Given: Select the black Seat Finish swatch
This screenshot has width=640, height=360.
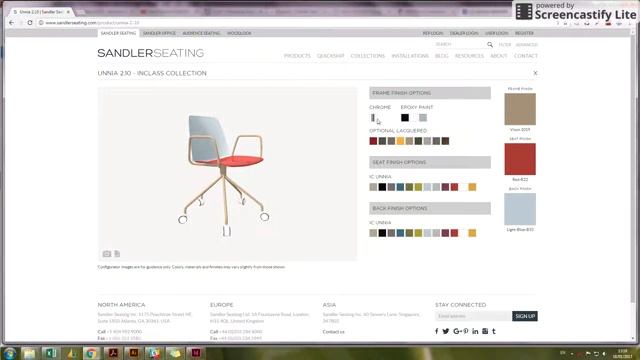Looking at the screenshot, I should pos(382,187).
